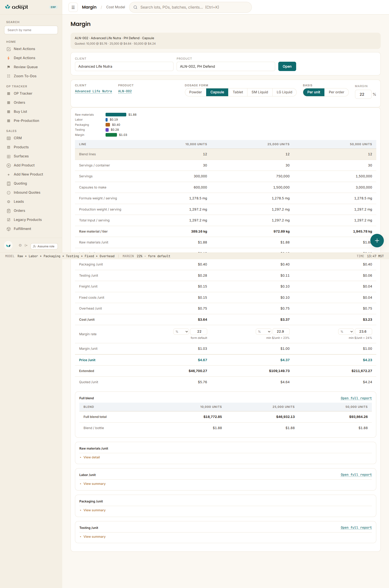Open margin rate type dropdown for 25,000 units

coord(264,332)
